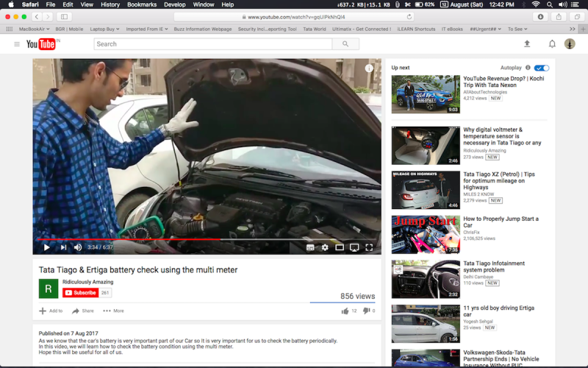
Task: Expand the Imported From IE folder
Action: pos(147,29)
